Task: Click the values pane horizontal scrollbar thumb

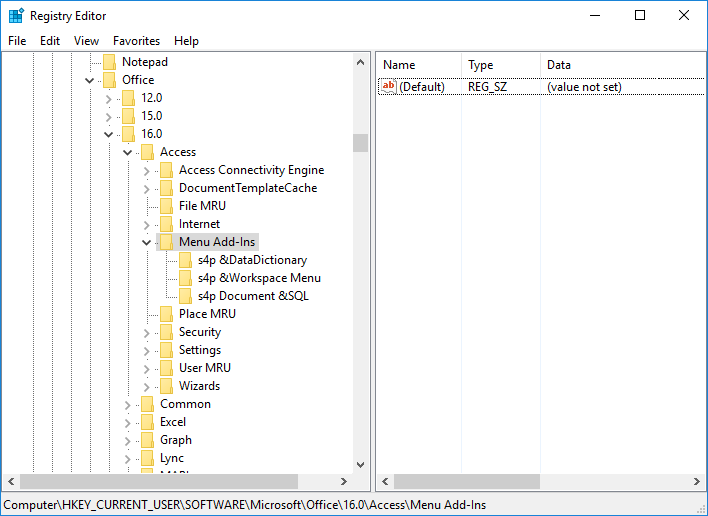Action: [467, 481]
